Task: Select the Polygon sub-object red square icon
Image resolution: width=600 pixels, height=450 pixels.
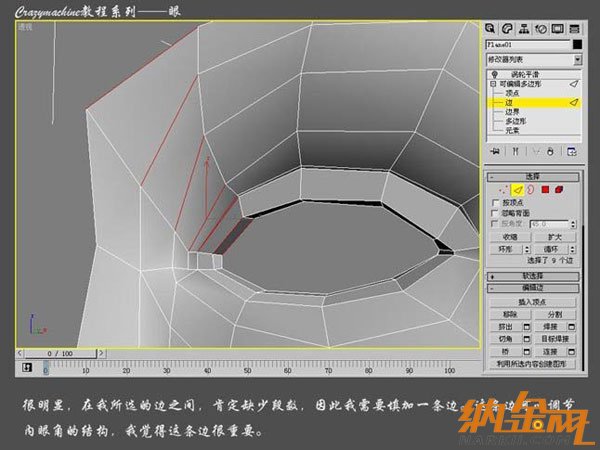Action: tap(545, 189)
